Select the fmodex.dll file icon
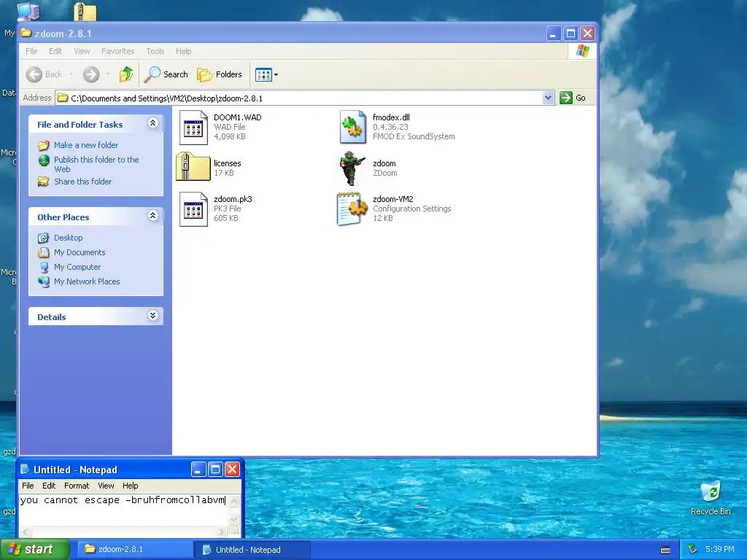The height and width of the screenshot is (560, 747). pyautogui.click(x=352, y=127)
